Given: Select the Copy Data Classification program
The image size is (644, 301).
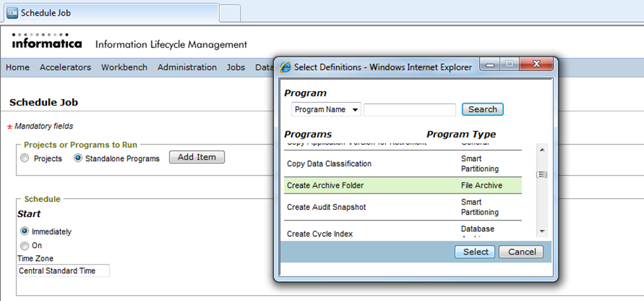Looking at the screenshot, I should [x=403, y=164].
